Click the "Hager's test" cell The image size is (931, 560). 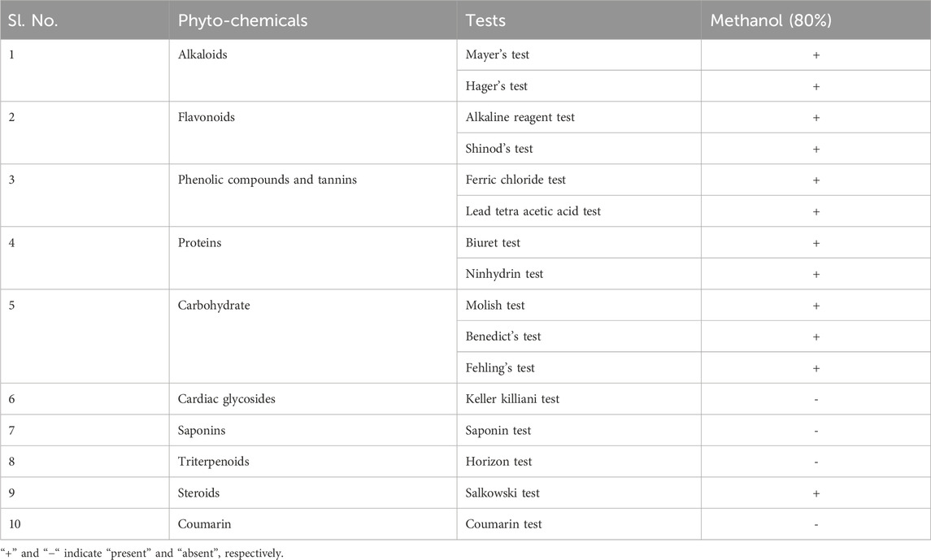[x=498, y=86]
